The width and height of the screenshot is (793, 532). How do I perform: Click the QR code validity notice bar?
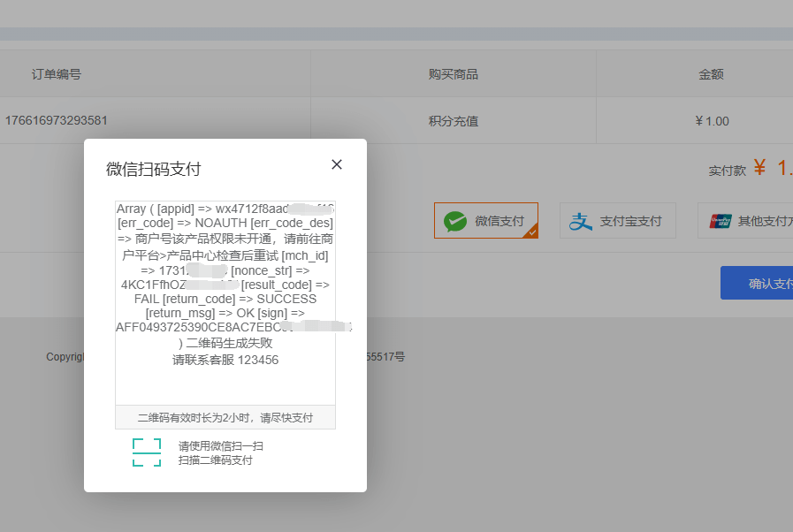point(224,416)
